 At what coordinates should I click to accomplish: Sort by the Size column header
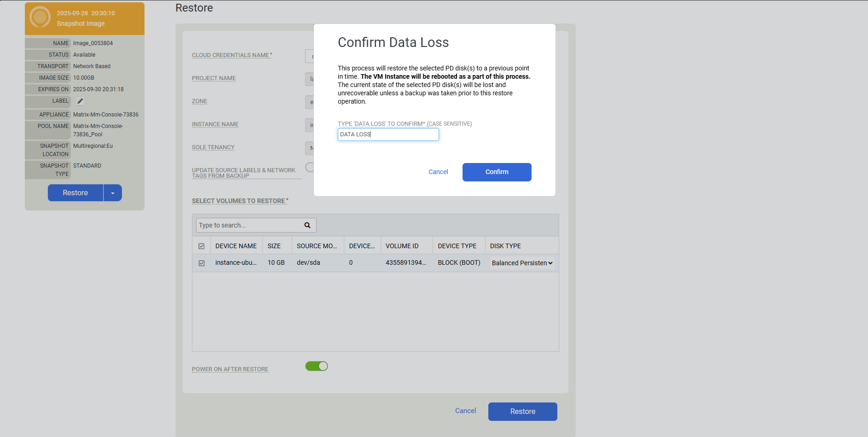click(x=274, y=246)
